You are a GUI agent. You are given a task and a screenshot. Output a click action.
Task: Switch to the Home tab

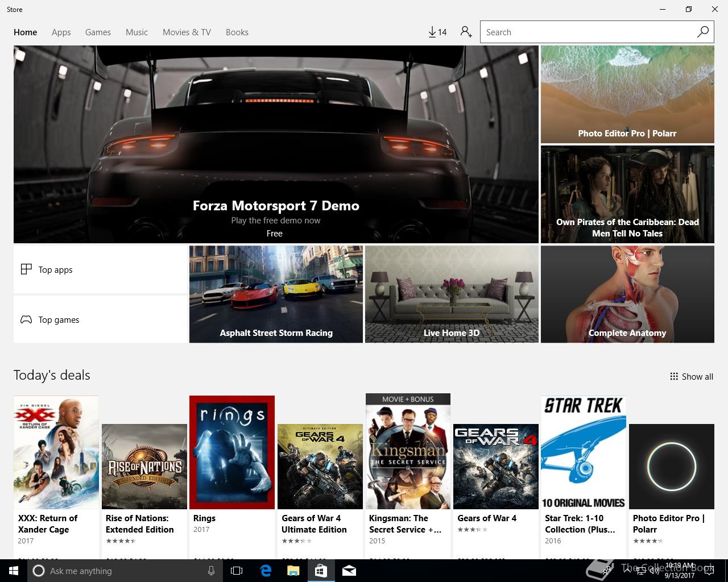tap(26, 32)
